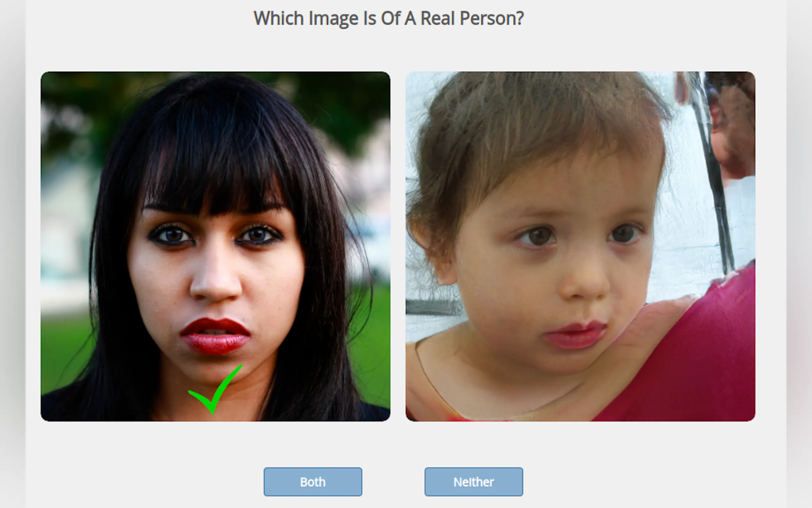
Task: Click the word 'Real' in the heading
Action: 438,18
